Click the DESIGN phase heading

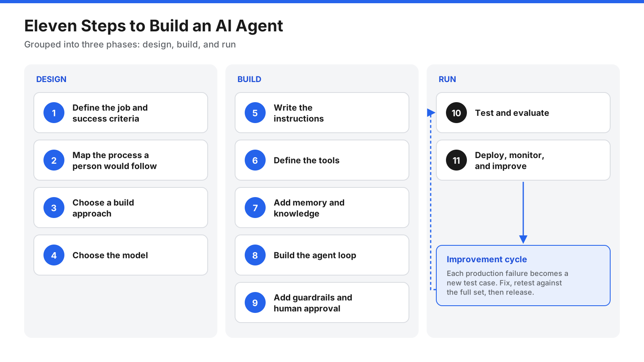(x=51, y=79)
